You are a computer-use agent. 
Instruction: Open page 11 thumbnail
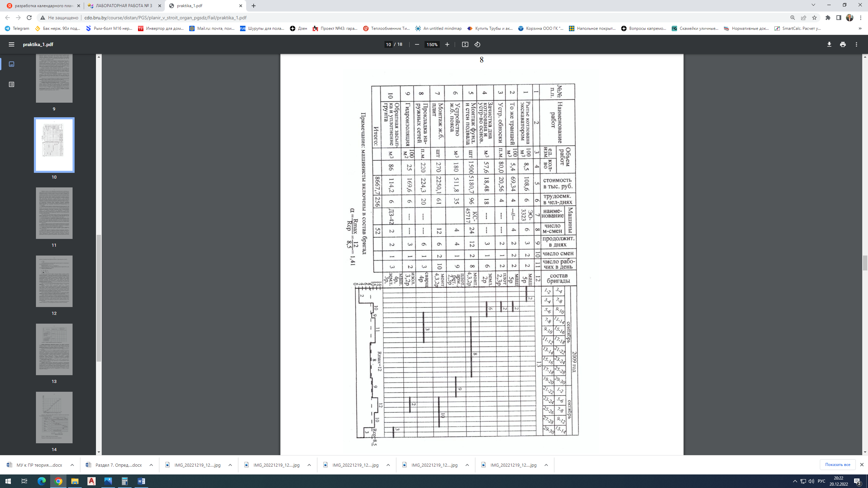54,213
